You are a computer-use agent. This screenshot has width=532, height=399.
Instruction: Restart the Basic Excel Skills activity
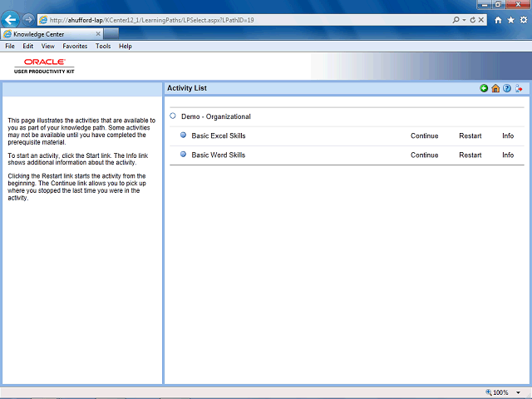[470, 135]
